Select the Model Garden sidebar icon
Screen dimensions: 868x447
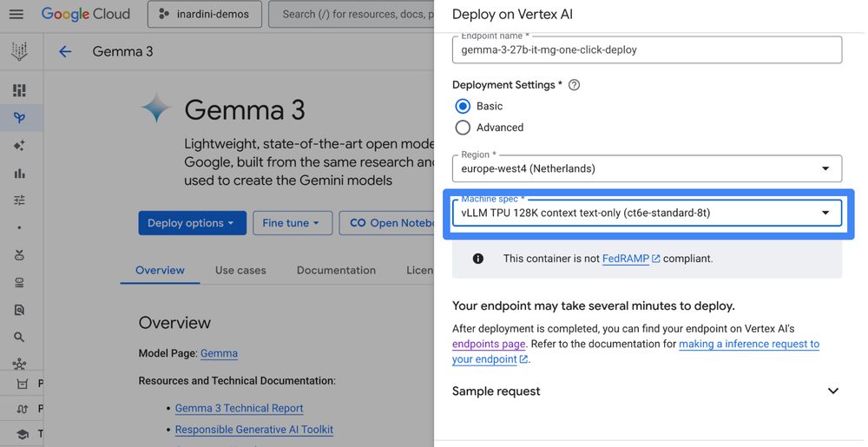click(19, 118)
